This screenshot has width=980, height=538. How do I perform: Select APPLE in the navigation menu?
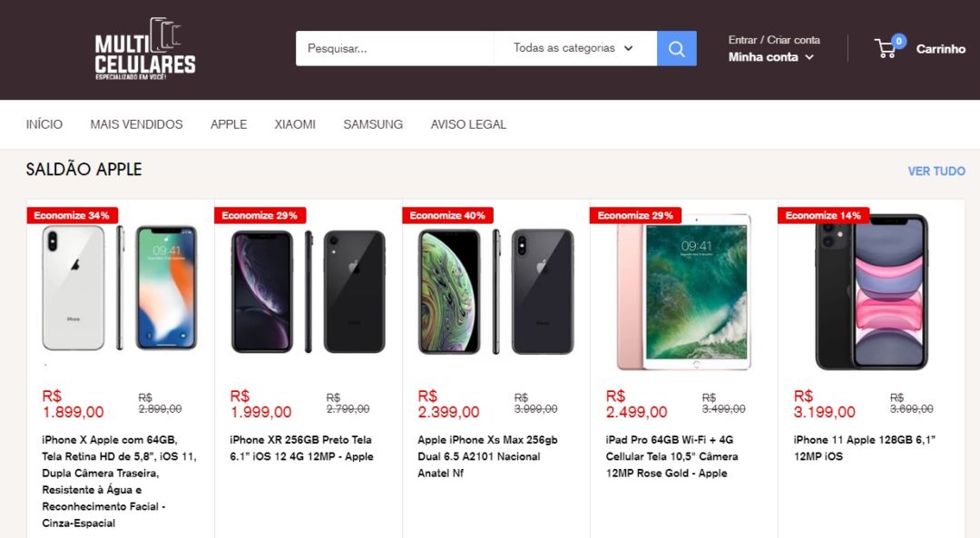click(228, 124)
